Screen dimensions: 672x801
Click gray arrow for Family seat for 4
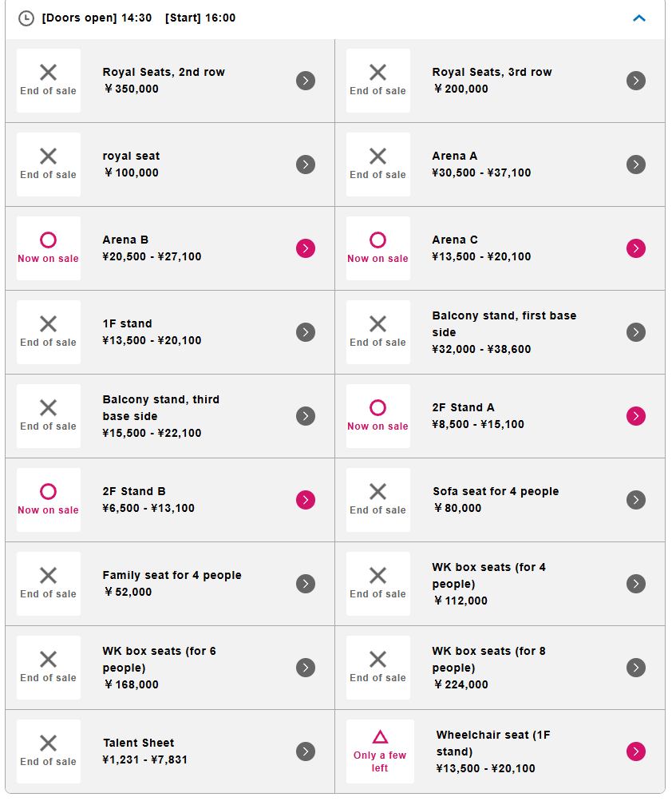[306, 584]
